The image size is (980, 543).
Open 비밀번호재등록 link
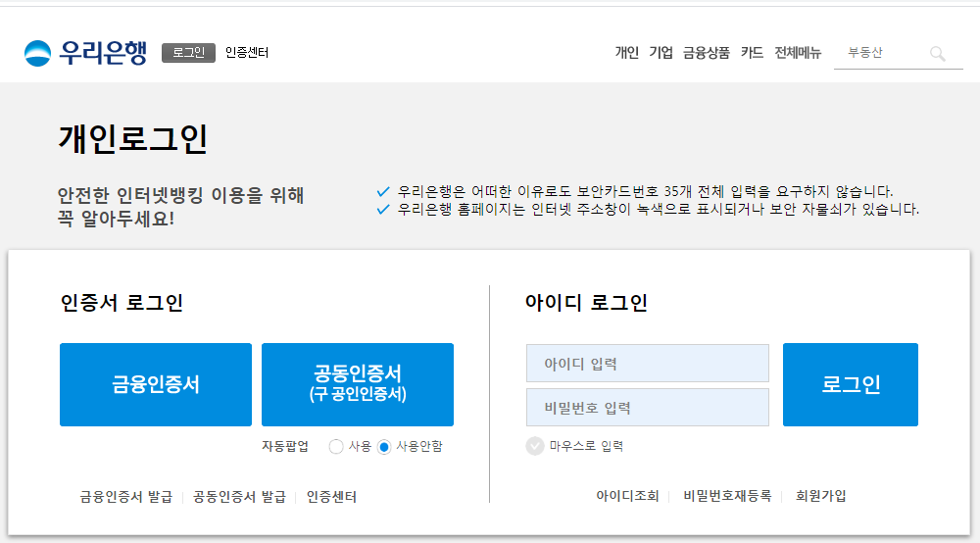tap(727, 496)
